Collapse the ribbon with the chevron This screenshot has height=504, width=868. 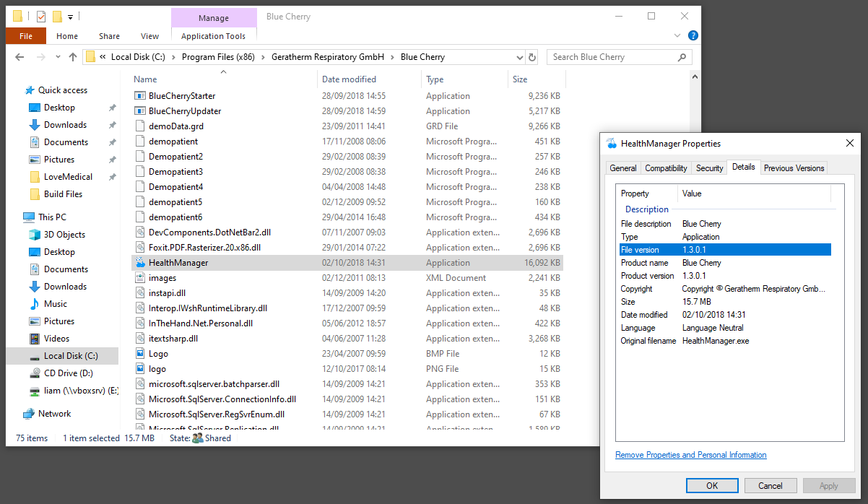point(677,35)
